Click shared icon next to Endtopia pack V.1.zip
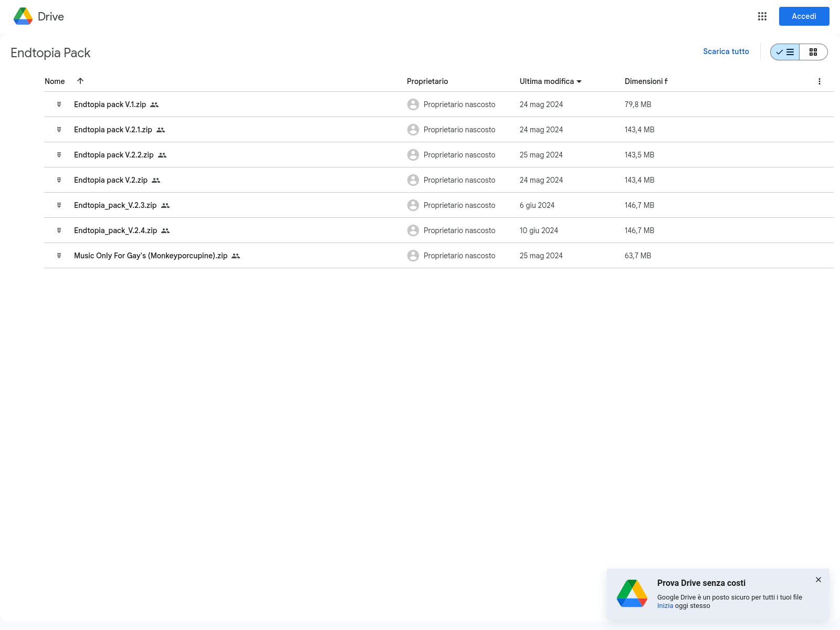 [154, 104]
